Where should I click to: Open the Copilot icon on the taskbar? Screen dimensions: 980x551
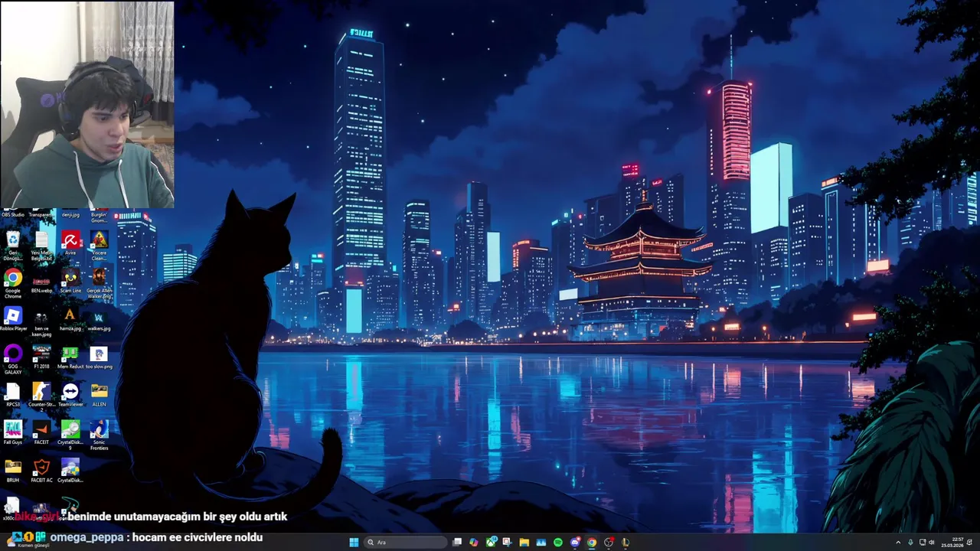(474, 543)
